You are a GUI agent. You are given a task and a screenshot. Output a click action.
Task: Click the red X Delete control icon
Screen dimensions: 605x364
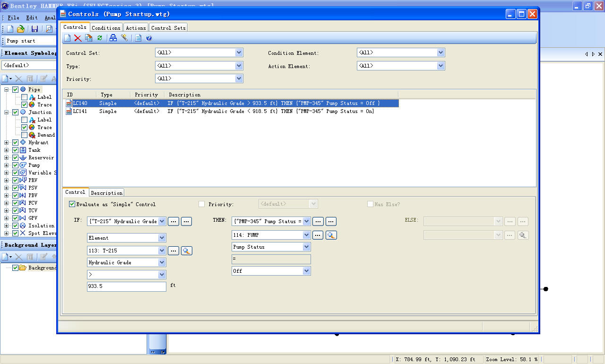[x=78, y=38]
